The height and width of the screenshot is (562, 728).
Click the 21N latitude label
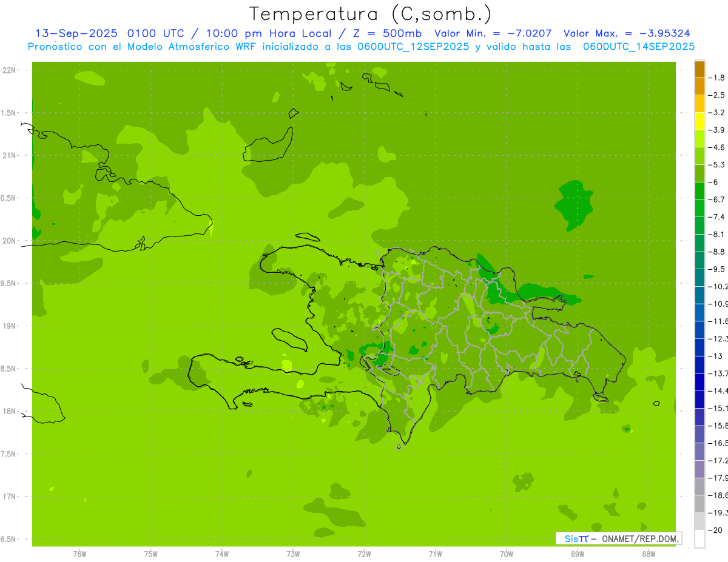[10, 155]
